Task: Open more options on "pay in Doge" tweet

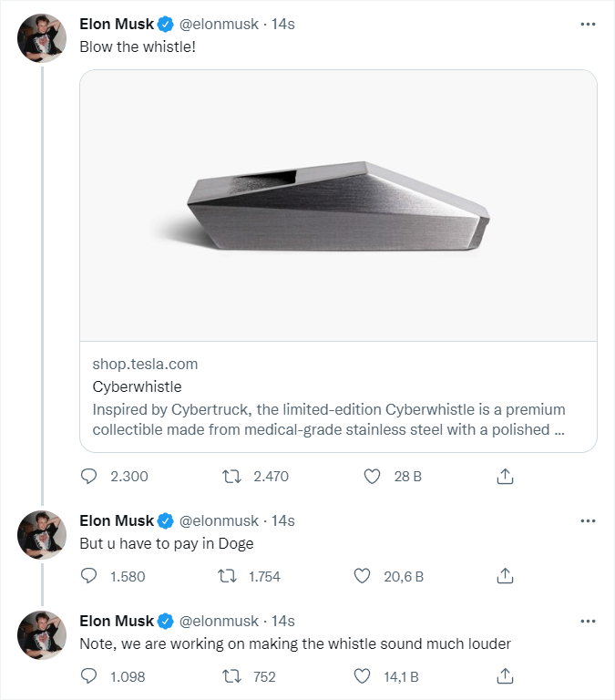Action: click(x=588, y=520)
